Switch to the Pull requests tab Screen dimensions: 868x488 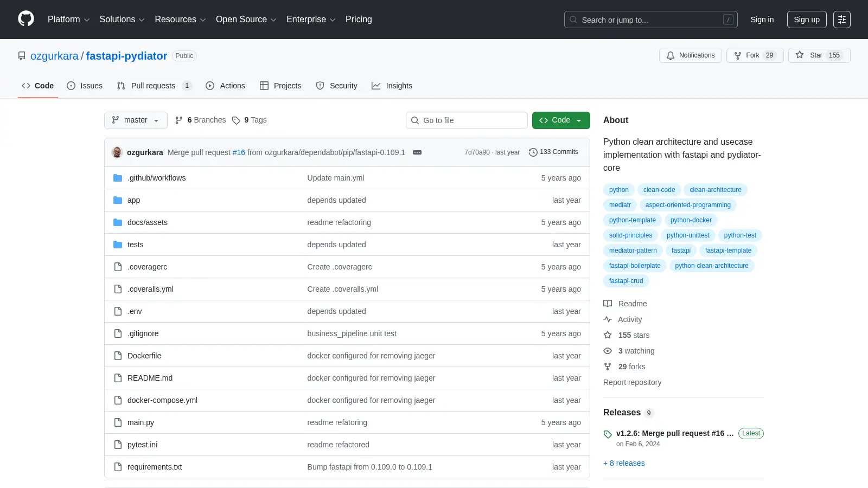(x=154, y=86)
